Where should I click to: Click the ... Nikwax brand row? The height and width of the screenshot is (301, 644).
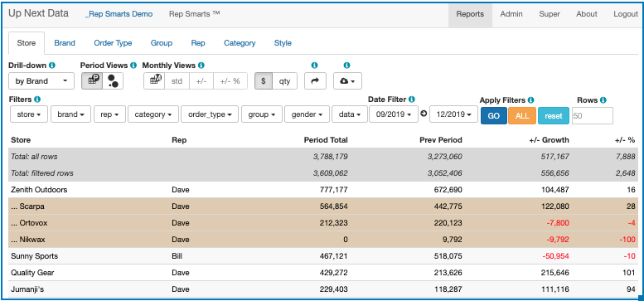coord(323,240)
